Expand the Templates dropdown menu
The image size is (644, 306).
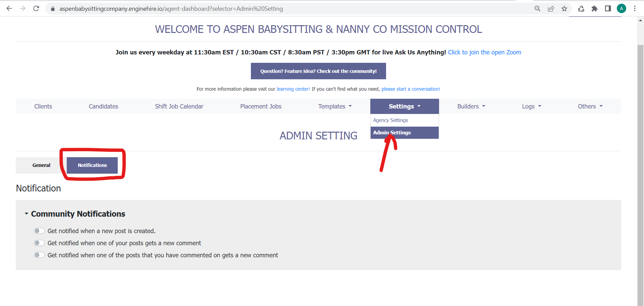point(335,106)
